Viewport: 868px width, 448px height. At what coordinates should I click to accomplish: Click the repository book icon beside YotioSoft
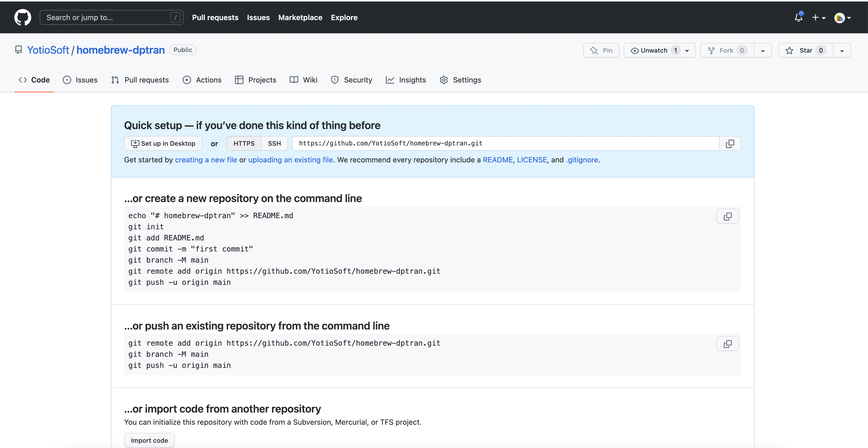(19, 50)
